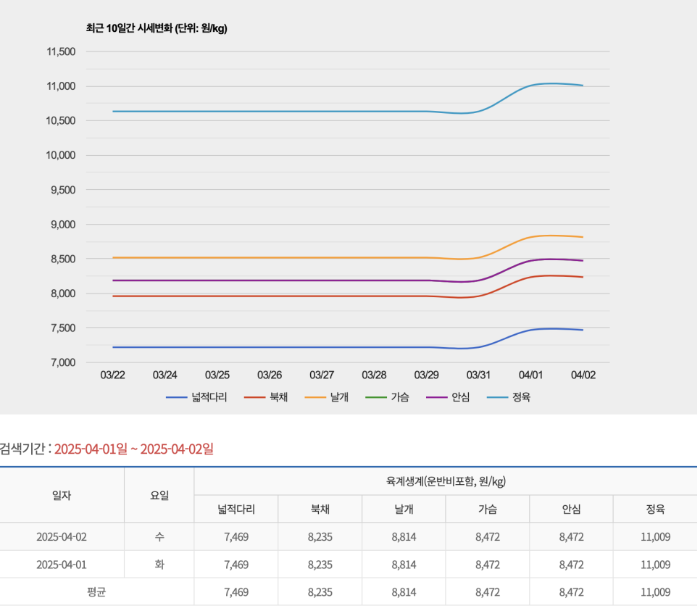Click the 7,000 y-axis label

[x=63, y=362]
